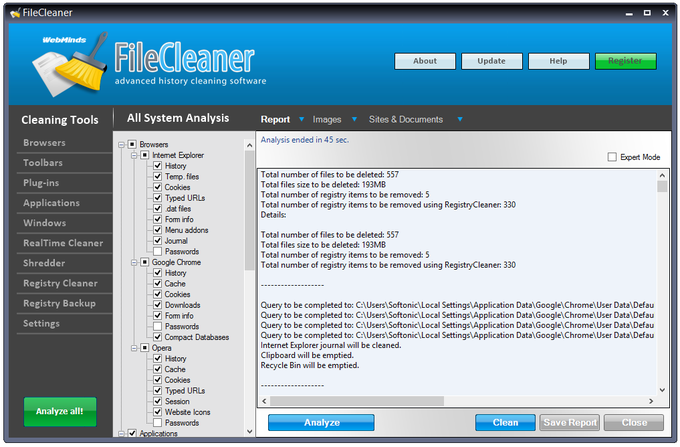Collapse the Google Chrome tree node

[x=134, y=262]
